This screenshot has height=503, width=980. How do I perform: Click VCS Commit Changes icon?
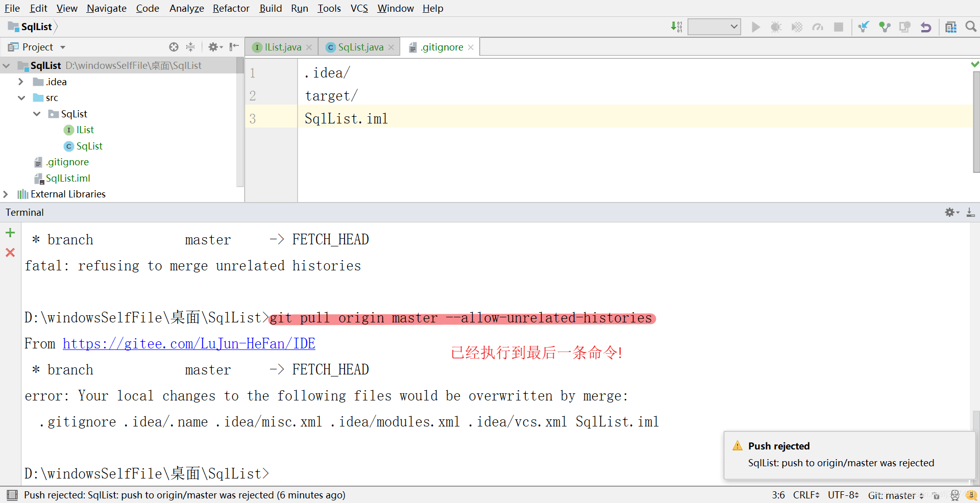tap(885, 27)
